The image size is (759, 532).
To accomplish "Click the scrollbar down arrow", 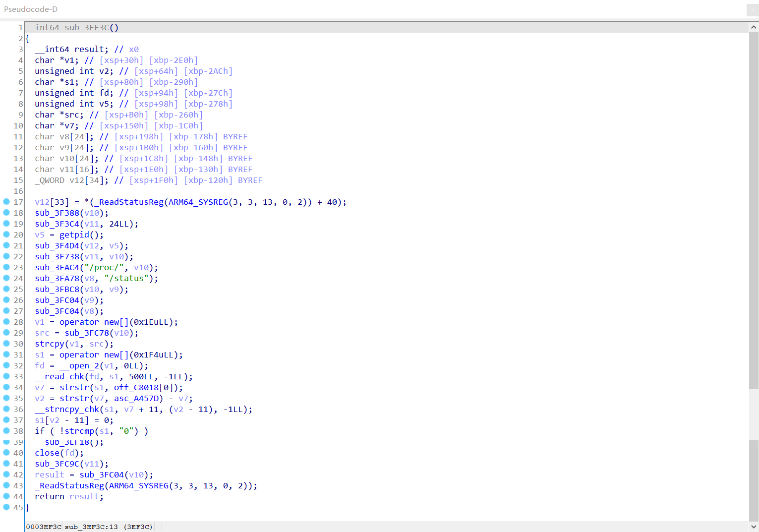I will [753, 519].
